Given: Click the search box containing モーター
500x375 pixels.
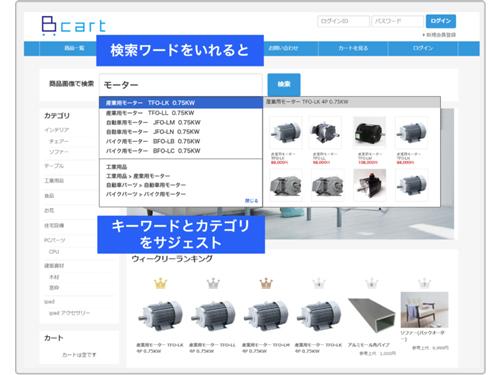Looking at the screenshot, I should pos(181,85).
